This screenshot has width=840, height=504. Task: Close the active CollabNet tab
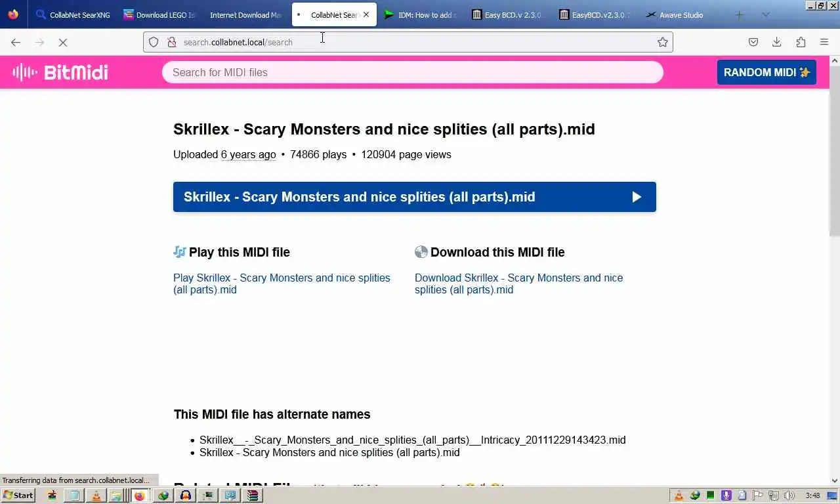coord(366,14)
